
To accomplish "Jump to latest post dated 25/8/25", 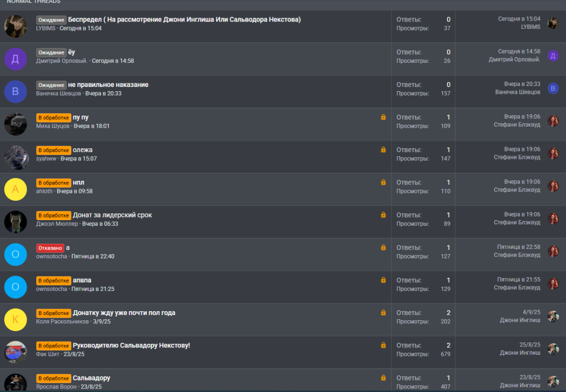I will coord(530,345).
